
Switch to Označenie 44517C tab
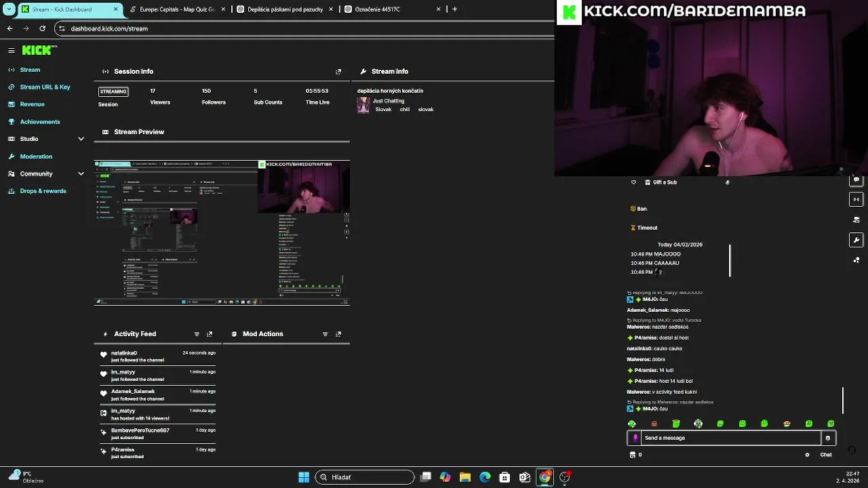[x=393, y=9]
